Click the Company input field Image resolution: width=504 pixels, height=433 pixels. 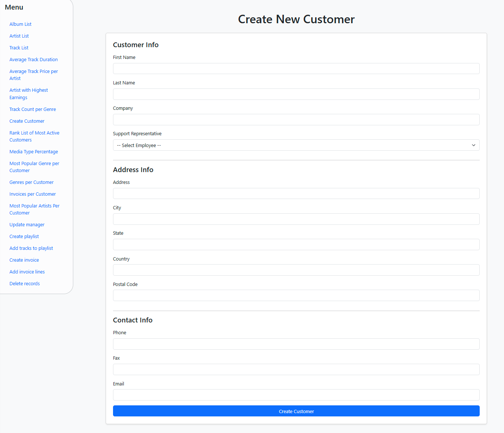pos(296,119)
